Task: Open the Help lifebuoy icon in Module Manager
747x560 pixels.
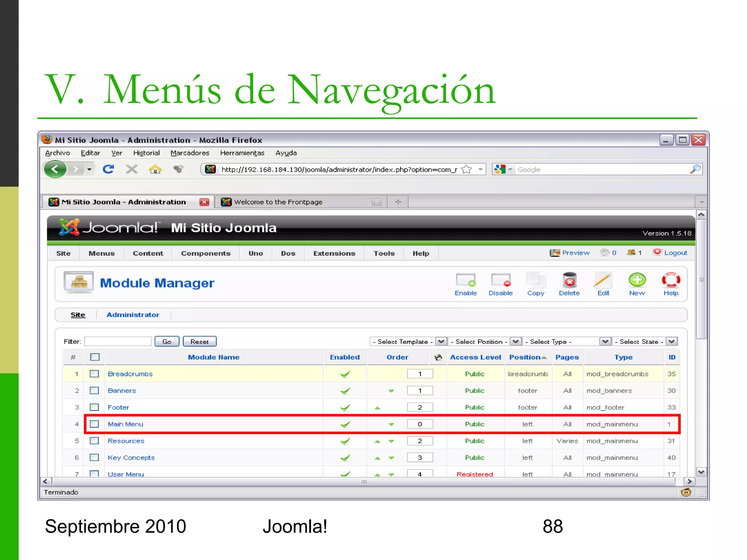Action: [671, 284]
